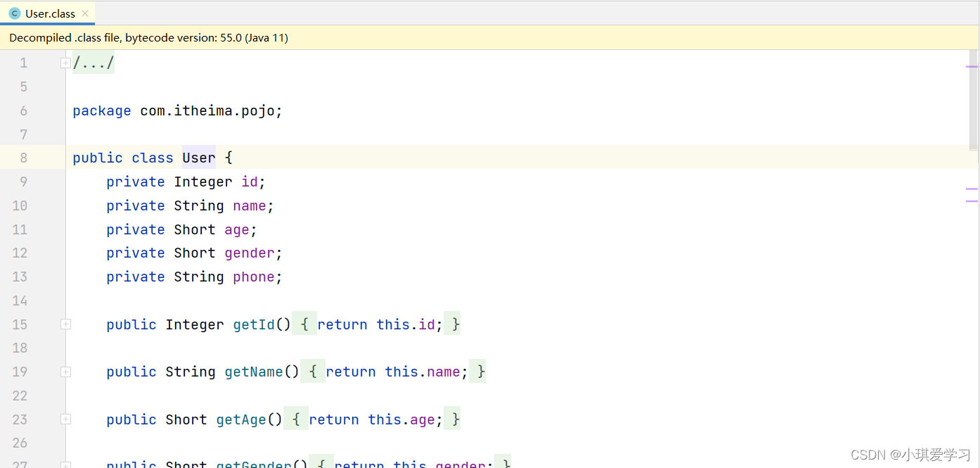Screen dimensions: 980x468
Task: Click line number 14 in the gutter
Action: [x=20, y=301]
